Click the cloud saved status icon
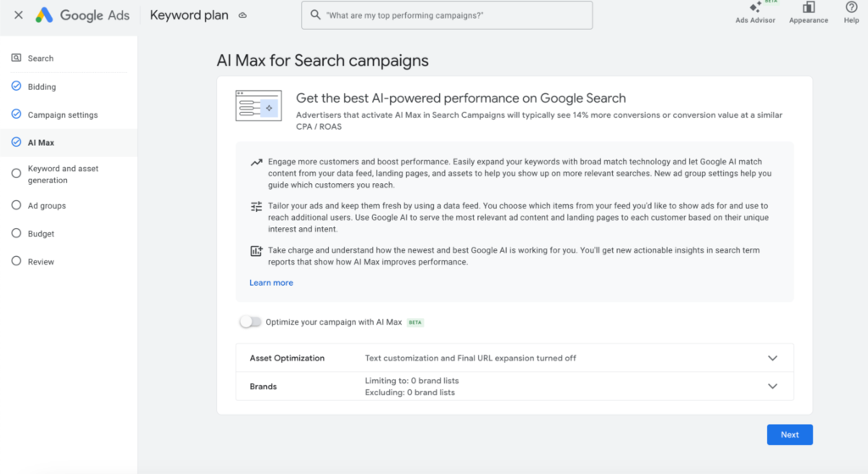The width and height of the screenshot is (868, 474). pyautogui.click(x=242, y=15)
